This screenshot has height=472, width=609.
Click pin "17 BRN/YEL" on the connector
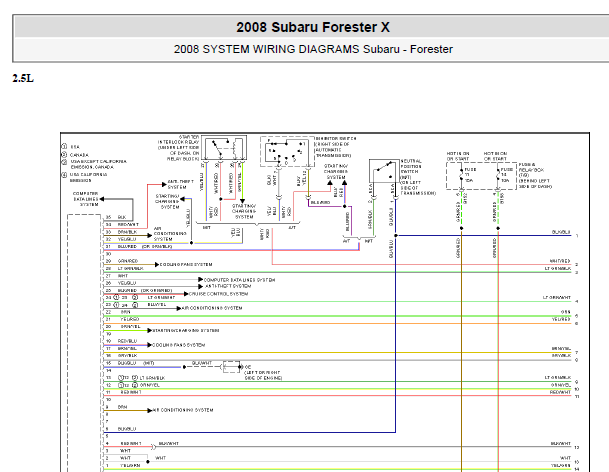(x=122, y=348)
